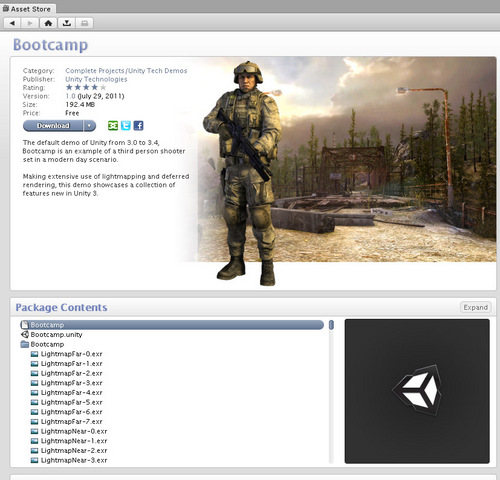Click the package contents scrollbar handle
500x480 pixels.
[331, 325]
